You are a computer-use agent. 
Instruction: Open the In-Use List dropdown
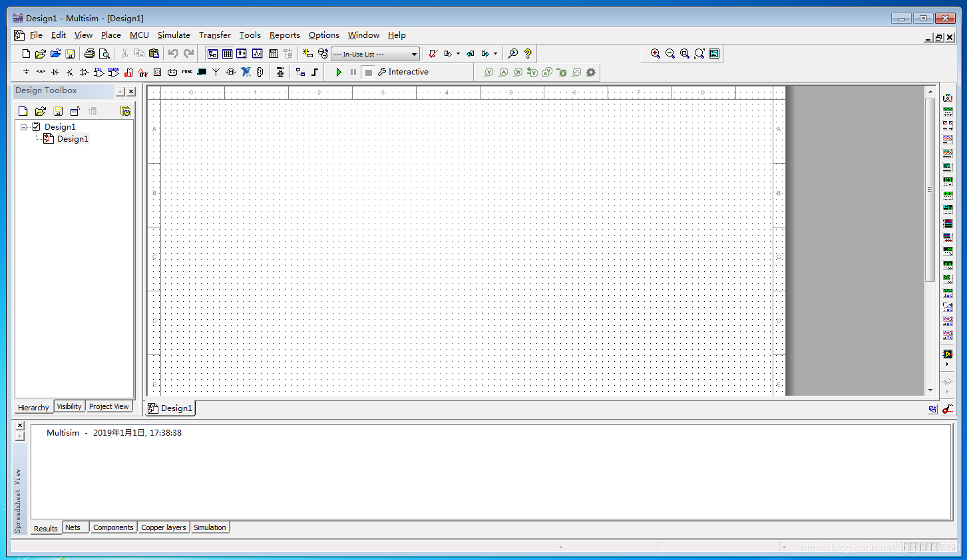(414, 55)
